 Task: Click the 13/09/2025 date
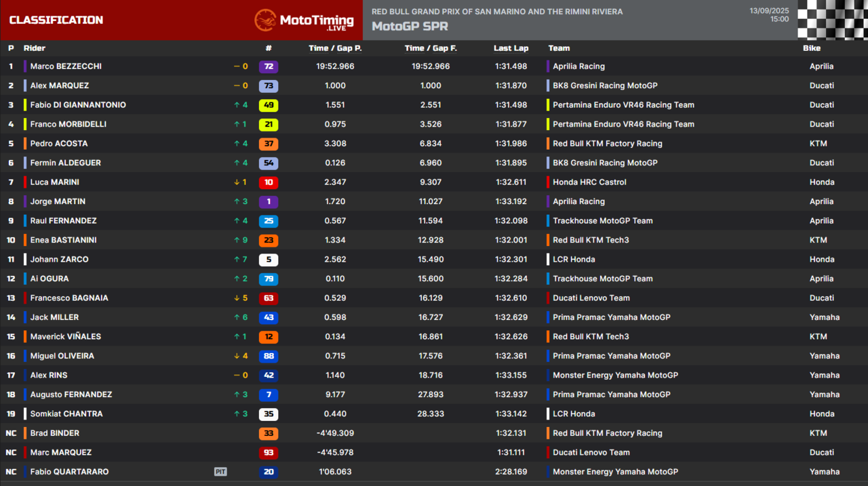(x=769, y=11)
